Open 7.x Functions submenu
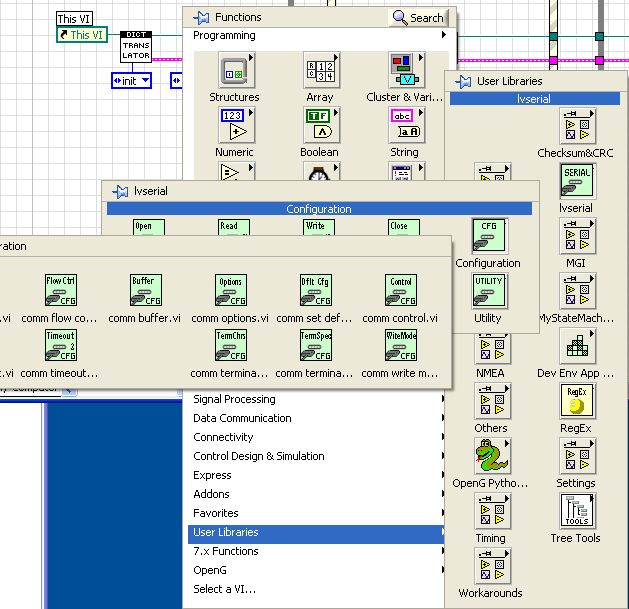Image resolution: width=629 pixels, height=609 pixels. coord(317,551)
